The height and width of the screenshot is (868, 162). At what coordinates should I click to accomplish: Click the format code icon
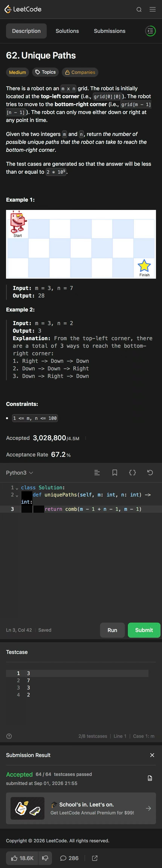pos(97,473)
